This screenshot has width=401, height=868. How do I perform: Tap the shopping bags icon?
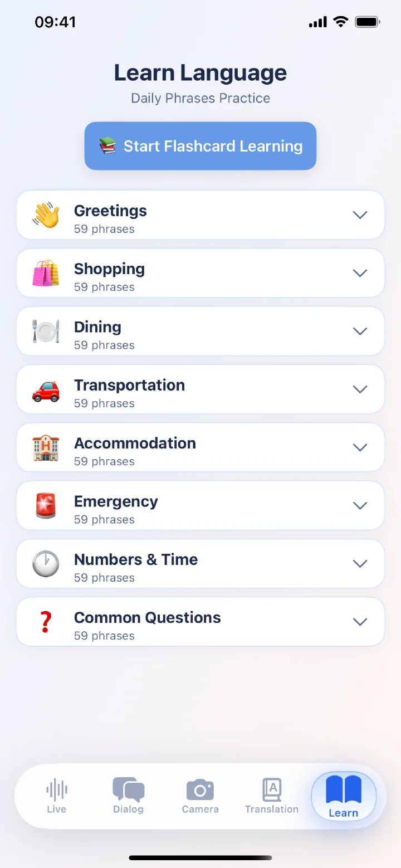(x=46, y=273)
